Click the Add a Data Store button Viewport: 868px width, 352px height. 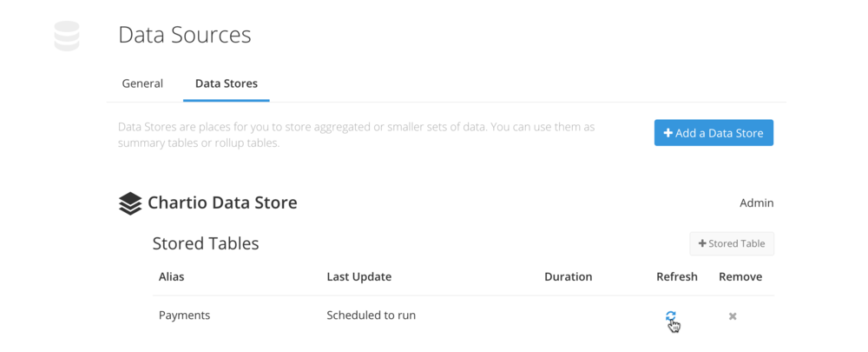click(x=713, y=133)
